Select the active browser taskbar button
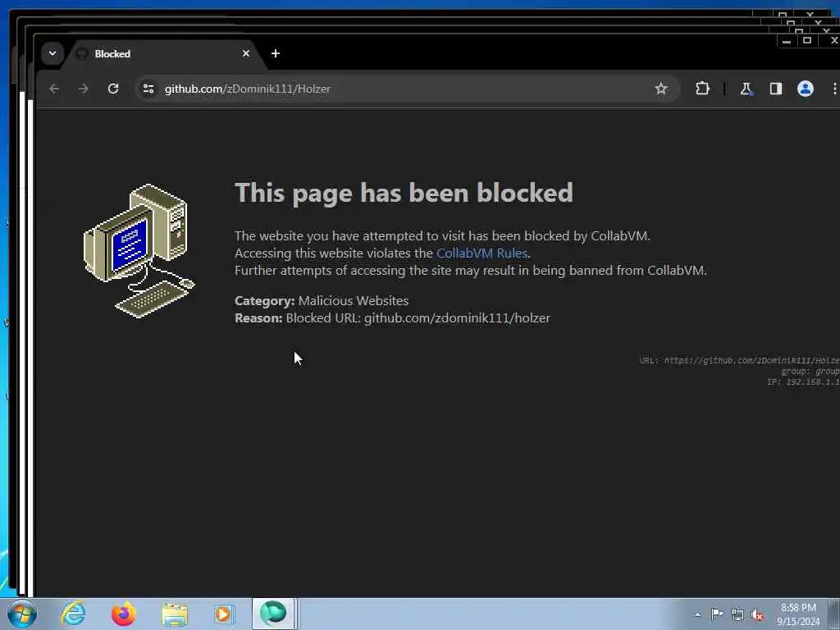This screenshot has height=630, width=840. pyautogui.click(x=274, y=614)
